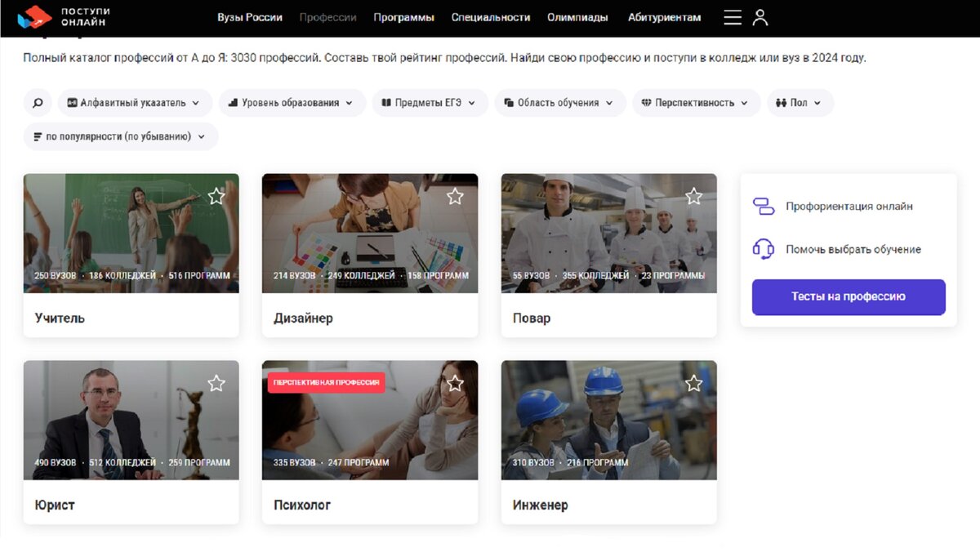The width and height of the screenshot is (980, 552).
Task: Click the '158 программ' text on Дизайнер card
Action: [439, 276]
